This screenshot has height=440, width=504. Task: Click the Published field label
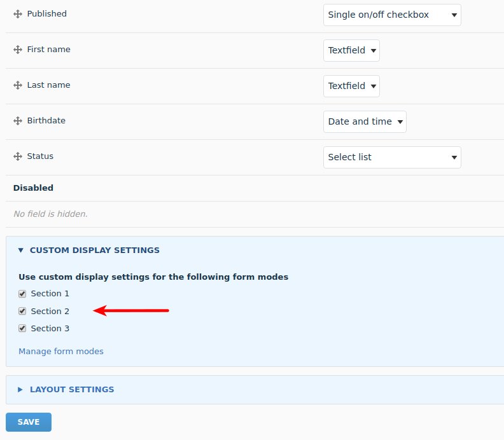coord(47,14)
